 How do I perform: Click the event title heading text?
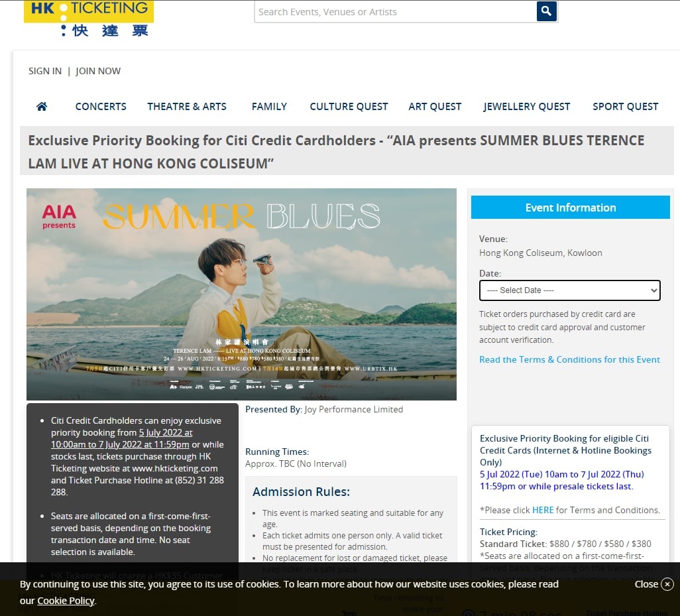pyautogui.click(x=336, y=152)
